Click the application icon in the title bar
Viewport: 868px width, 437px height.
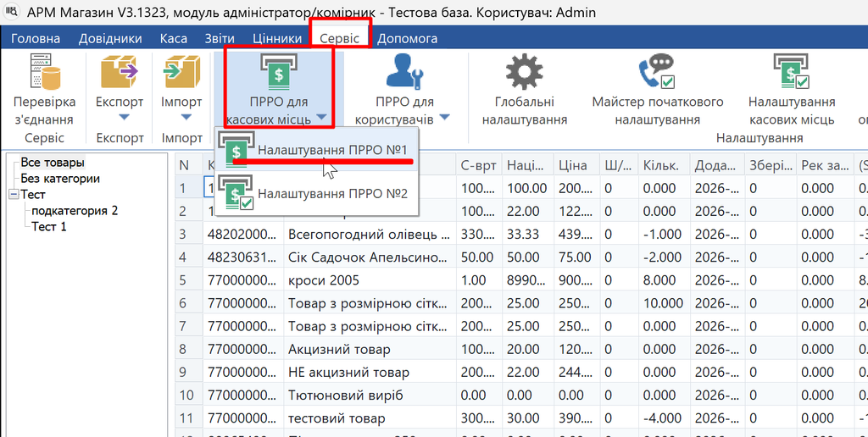(x=12, y=12)
